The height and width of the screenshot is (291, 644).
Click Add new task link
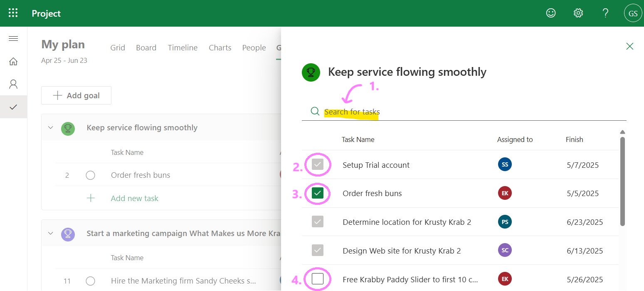pyautogui.click(x=135, y=199)
